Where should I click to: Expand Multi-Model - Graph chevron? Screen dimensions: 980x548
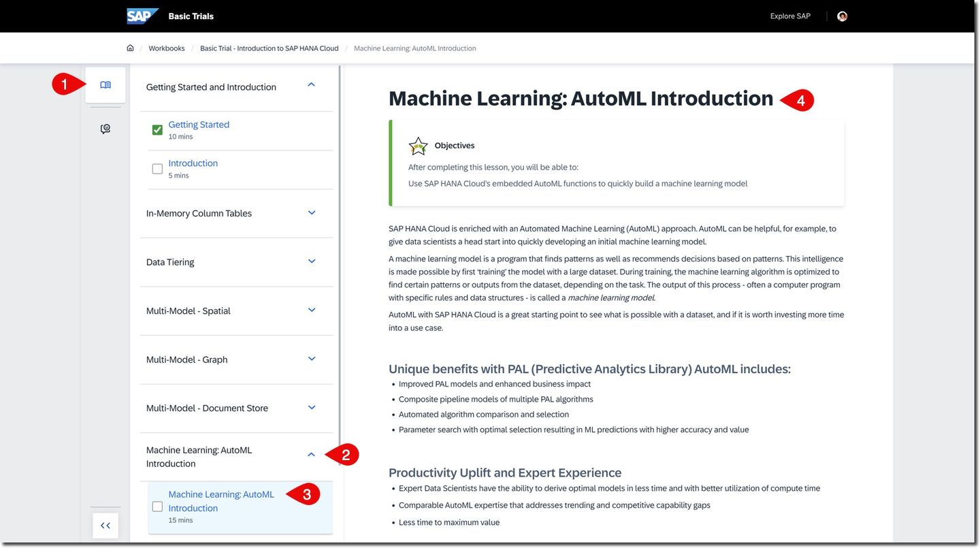point(312,359)
